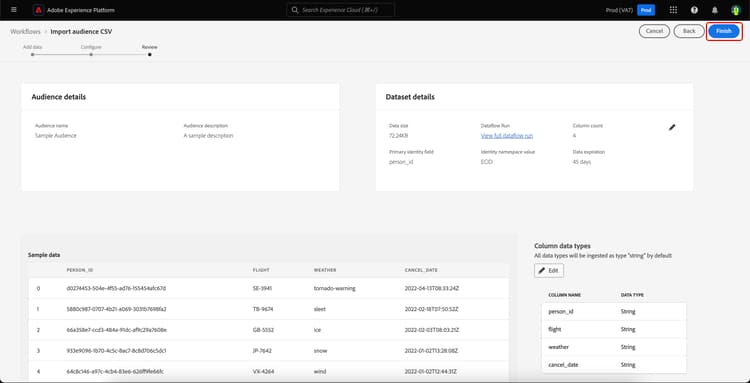Click the search magnifier icon

click(295, 10)
